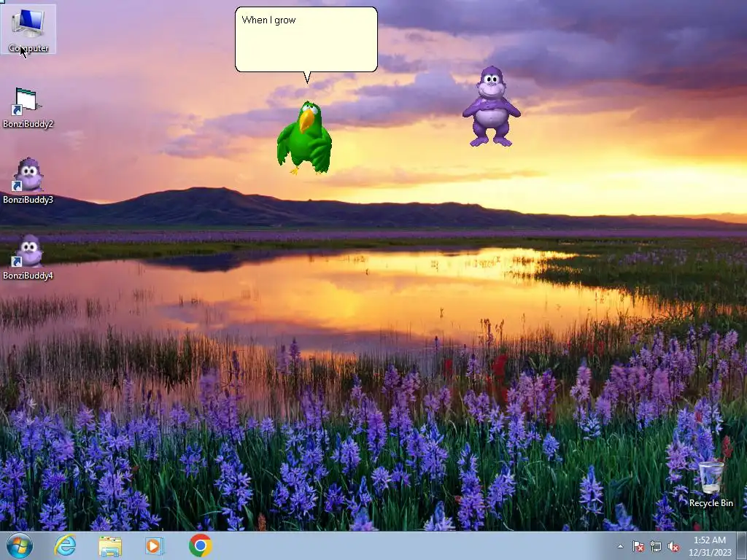This screenshot has width=747, height=560.
Task: Launch Google Chrome from taskbar
Action: (x=200, y=545)
